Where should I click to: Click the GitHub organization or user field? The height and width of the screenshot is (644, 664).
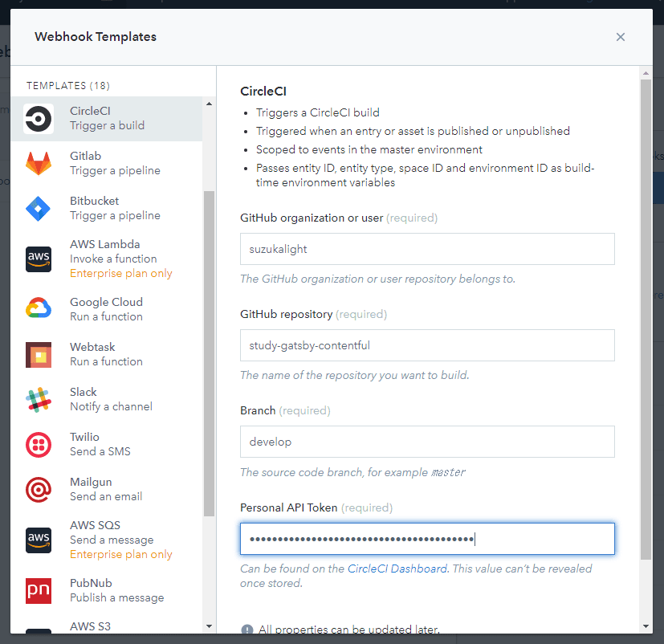pyautogui.click(x=427, y=249)
